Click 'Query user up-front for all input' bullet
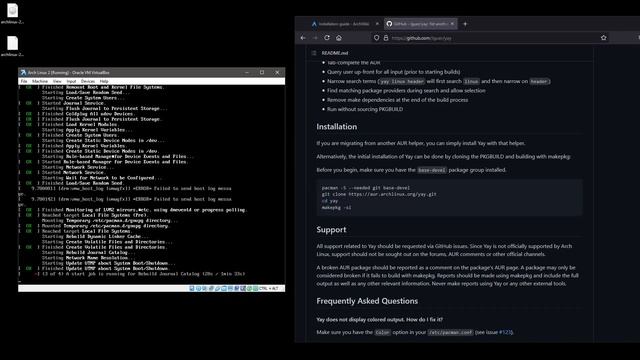640x360 pixels. (x=393, y=72)
